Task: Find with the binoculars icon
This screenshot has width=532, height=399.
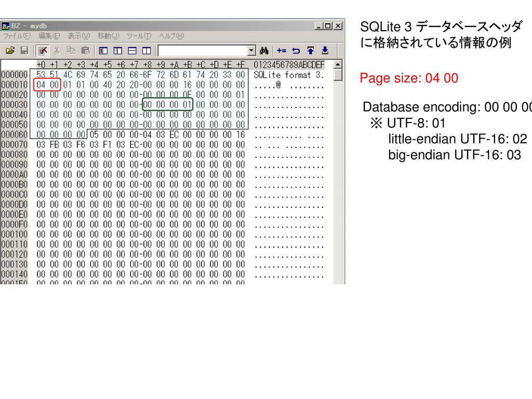Action: click(264, 51)
